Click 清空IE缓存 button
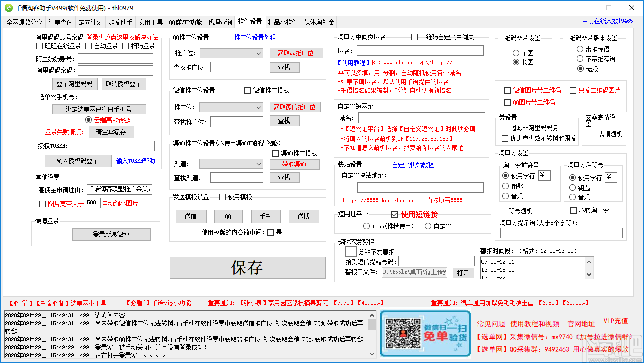644x363 pixels. coord(111,132)
